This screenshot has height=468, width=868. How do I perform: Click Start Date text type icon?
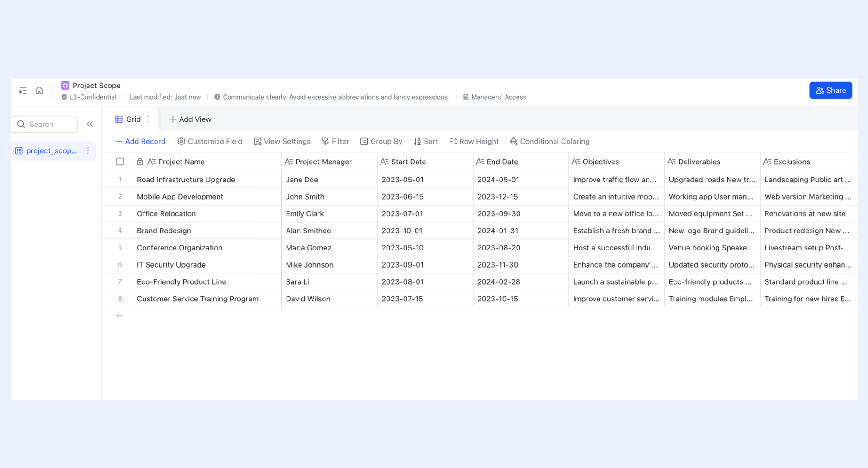[384, 162]
